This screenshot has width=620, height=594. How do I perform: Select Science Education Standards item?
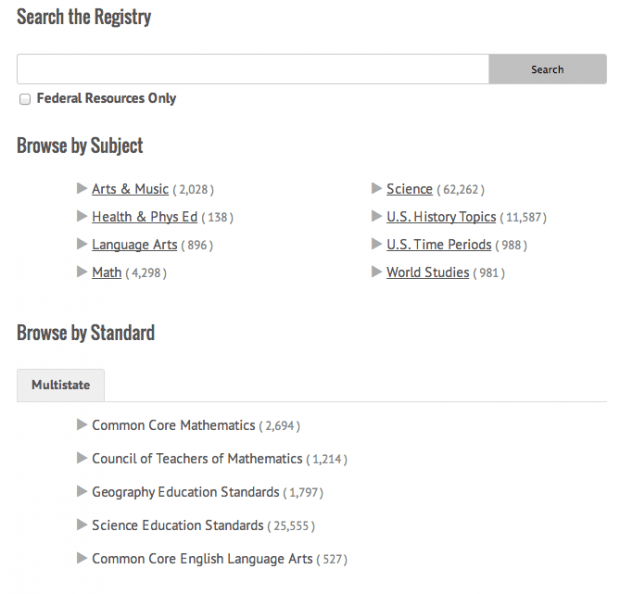[x=177, y=525]
